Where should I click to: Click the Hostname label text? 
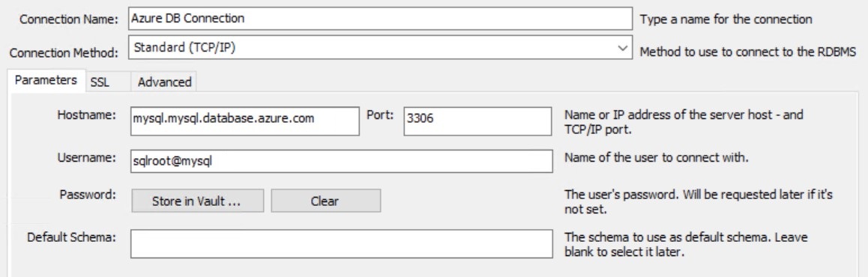tap(85, 115)
